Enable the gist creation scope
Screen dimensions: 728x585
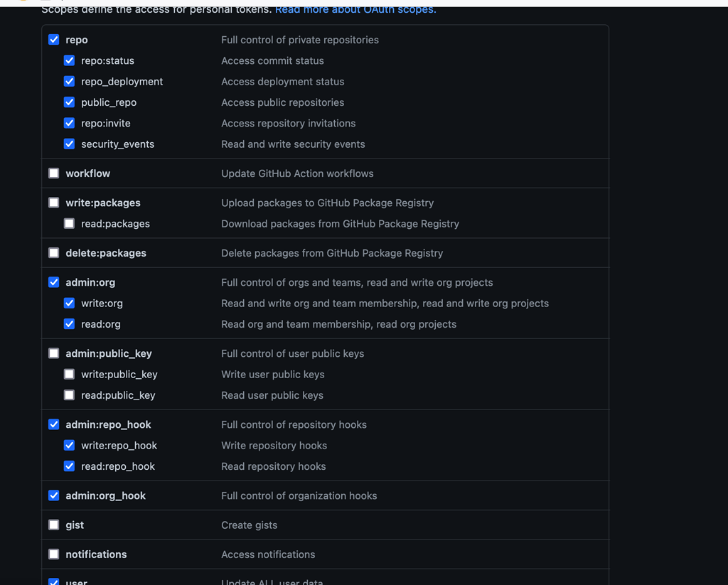tap(53, 525)
